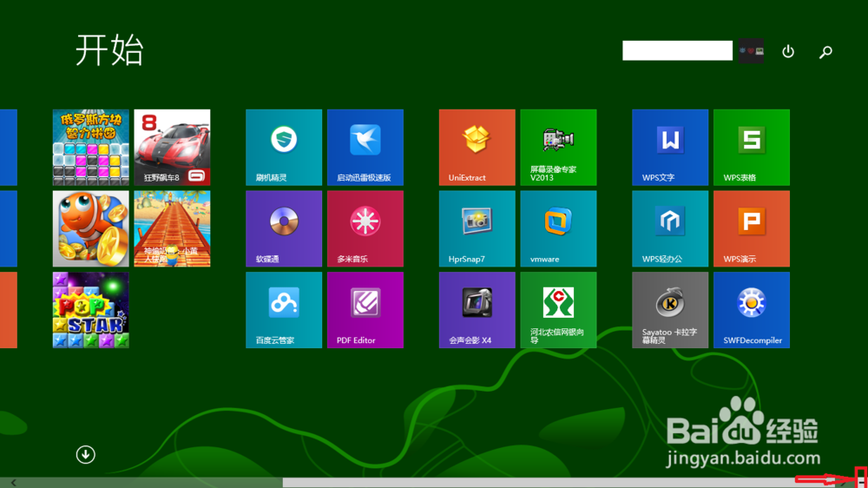868x488 pixels.
Task: Open the WPS文字 tile
Action: point(670,148)
